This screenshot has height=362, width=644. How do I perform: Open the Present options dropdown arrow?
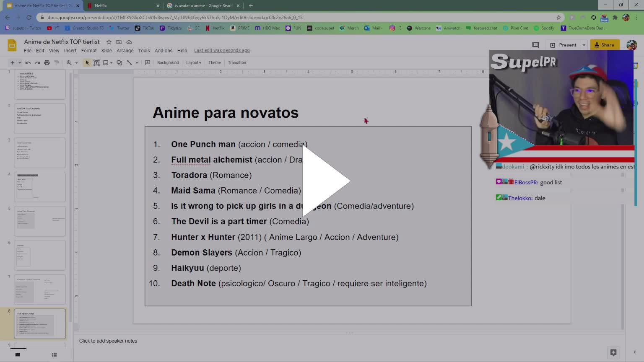point(584,45)
